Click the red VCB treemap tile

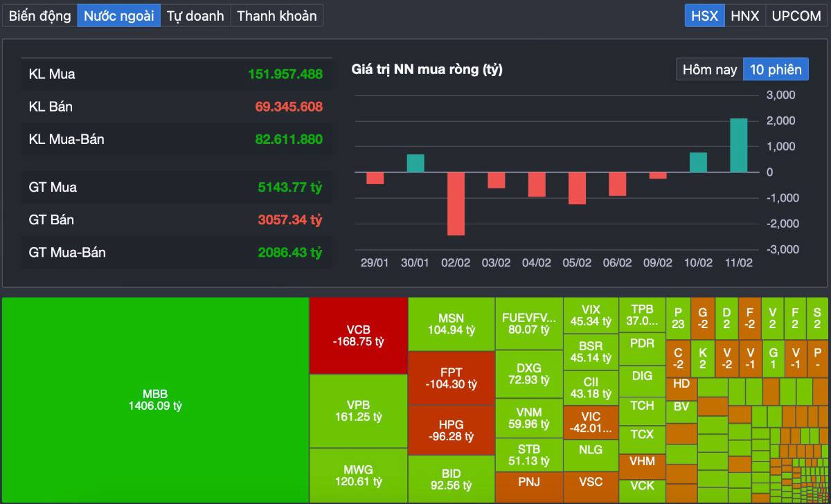pyautogui.click(x=358, y=335)
